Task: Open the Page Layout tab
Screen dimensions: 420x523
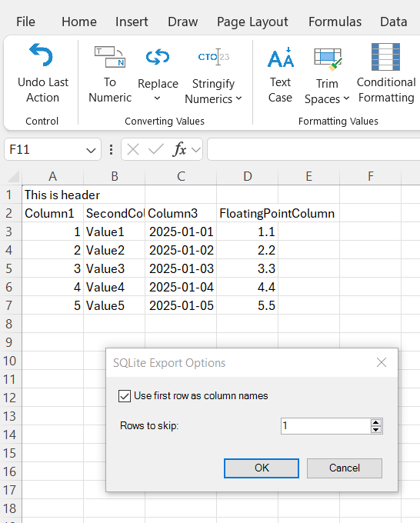Action: pyautogui.click(x=252, y=22)
